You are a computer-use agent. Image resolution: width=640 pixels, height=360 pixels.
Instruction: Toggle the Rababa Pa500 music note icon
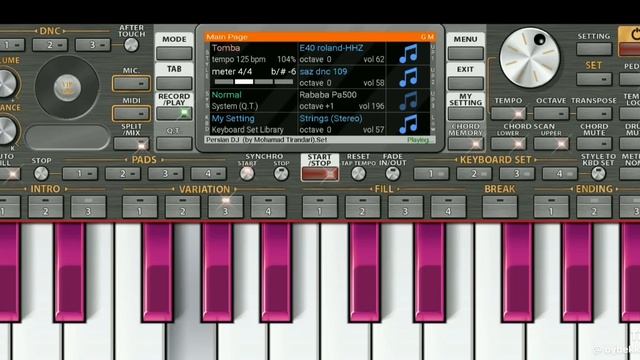(x=408, y=101)
